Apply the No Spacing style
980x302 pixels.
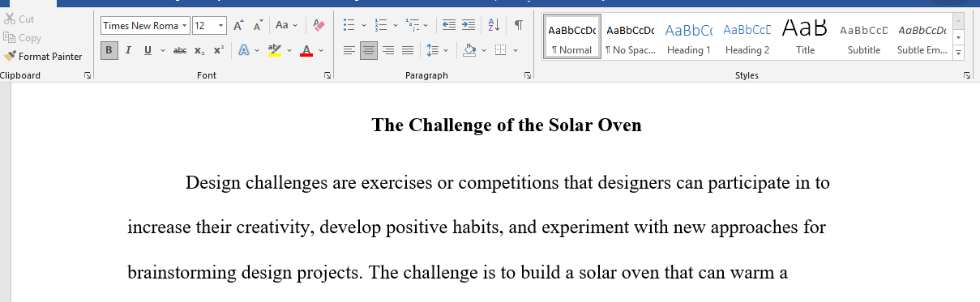[x=631, y=37]
